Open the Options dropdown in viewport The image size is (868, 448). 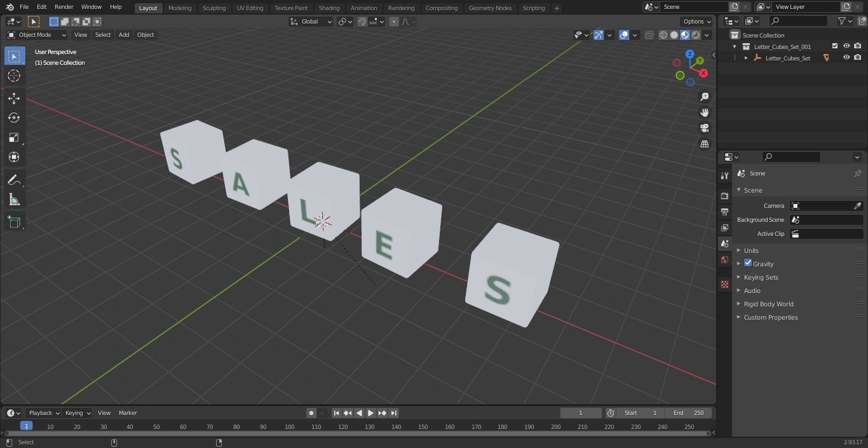pyautogui.click(x=698, y=22)
